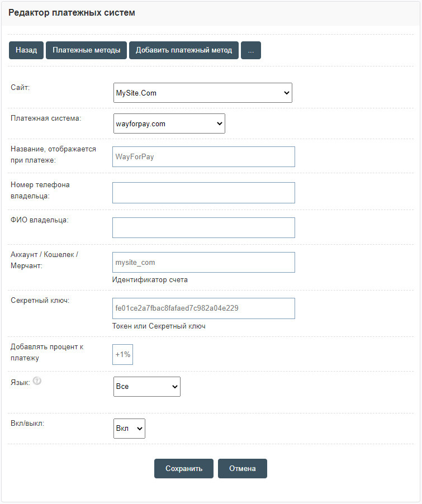Click the owner phone number input field
422x504 pixels.
point(203,193)
